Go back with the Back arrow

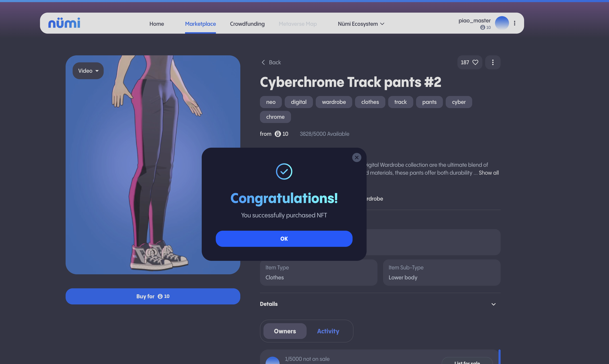263,62
